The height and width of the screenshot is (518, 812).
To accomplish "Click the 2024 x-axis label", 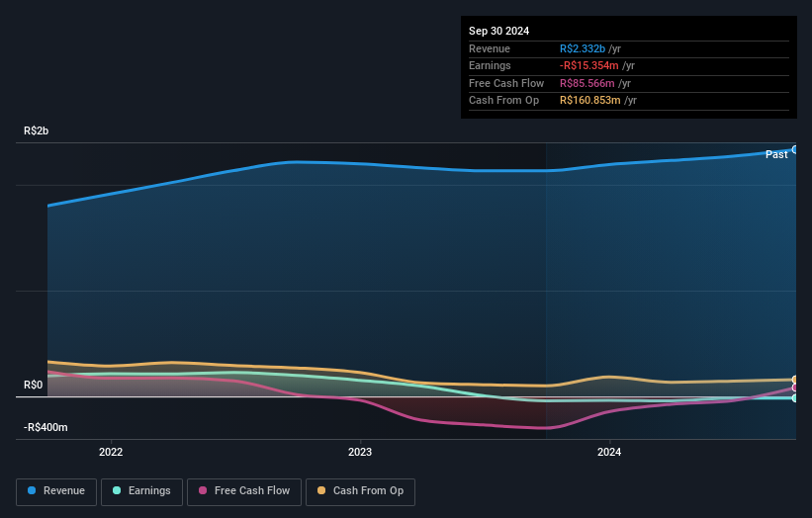I will click(x=609, y=452).
